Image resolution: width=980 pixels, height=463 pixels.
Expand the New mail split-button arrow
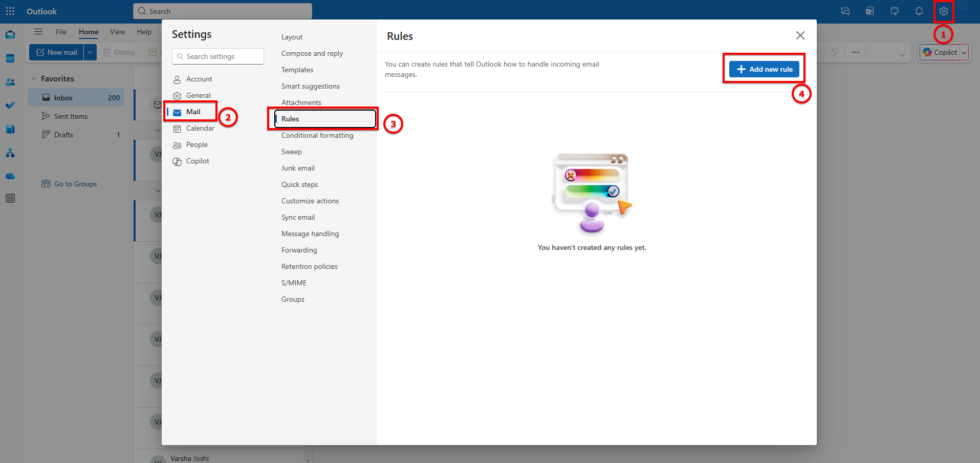click(90, 52)
